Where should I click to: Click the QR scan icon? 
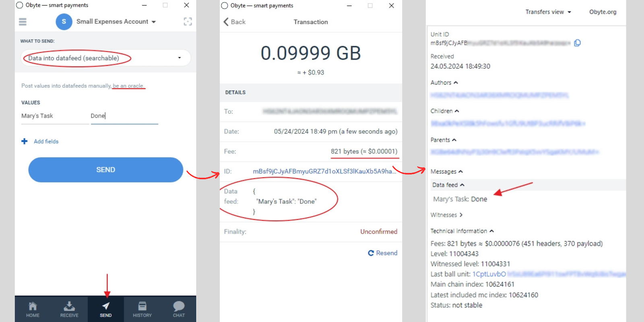[x=188, y=22]
